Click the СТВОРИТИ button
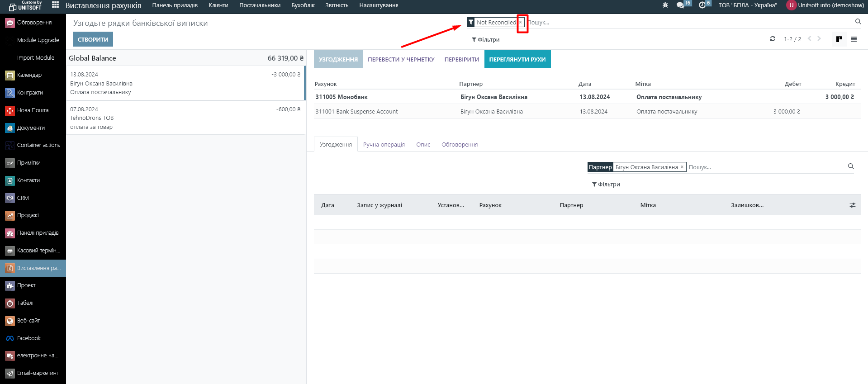 click(x=93, y=39)
